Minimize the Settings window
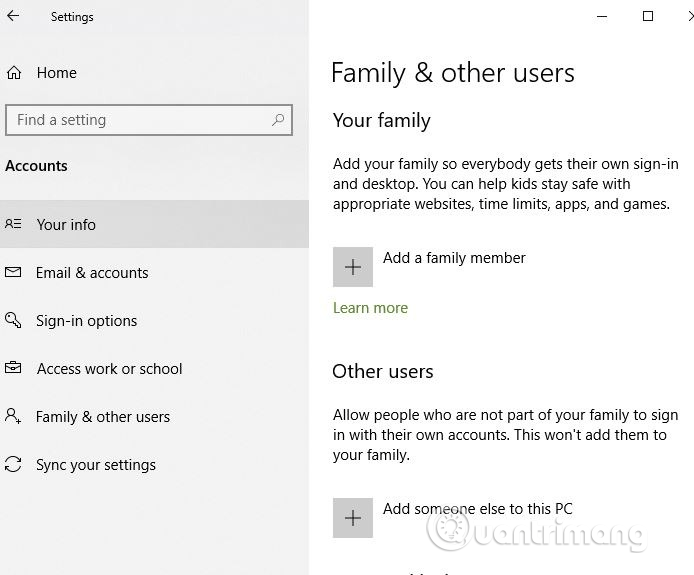 tap(602, 16)
